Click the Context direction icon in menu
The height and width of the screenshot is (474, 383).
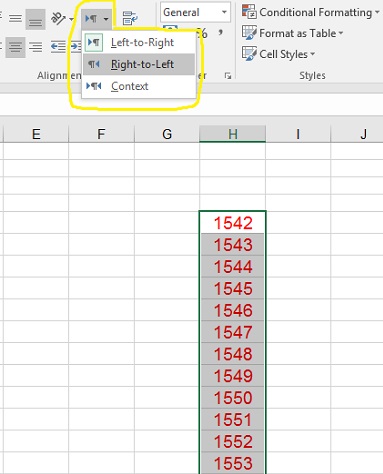tap(94, 86)
